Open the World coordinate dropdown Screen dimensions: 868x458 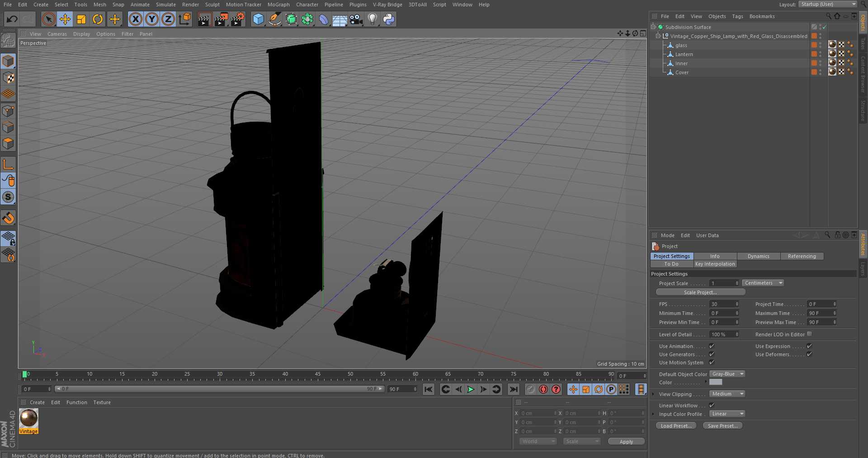[x=538, y=441]
